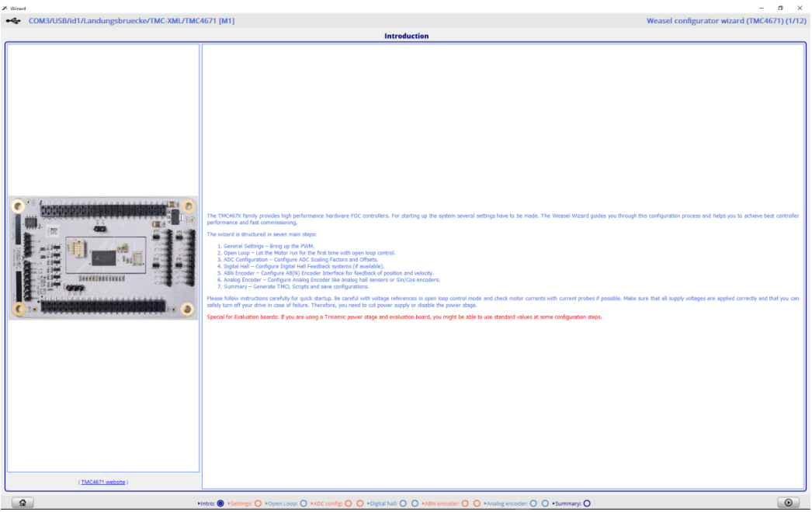Select the Settings step radio button

(x=258, y=503)
